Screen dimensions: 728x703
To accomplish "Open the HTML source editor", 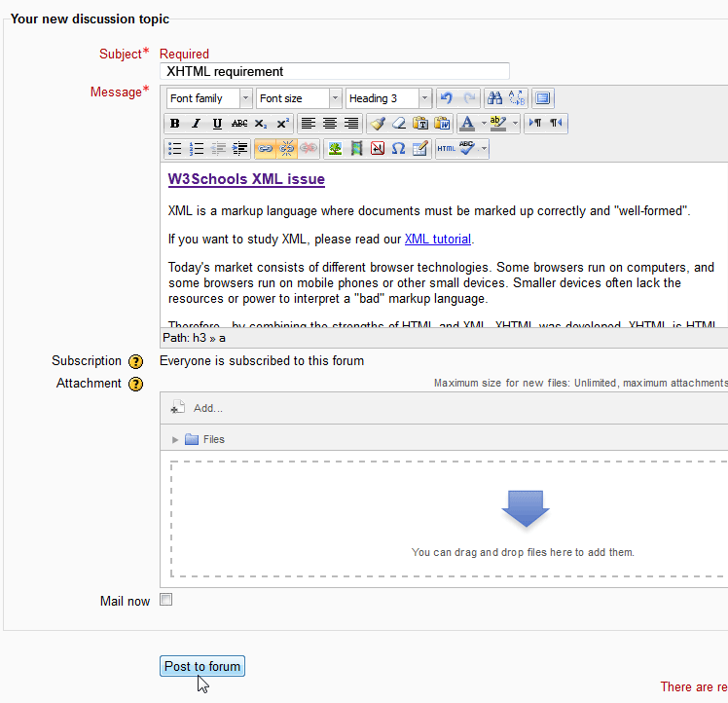I will point(446,149).
